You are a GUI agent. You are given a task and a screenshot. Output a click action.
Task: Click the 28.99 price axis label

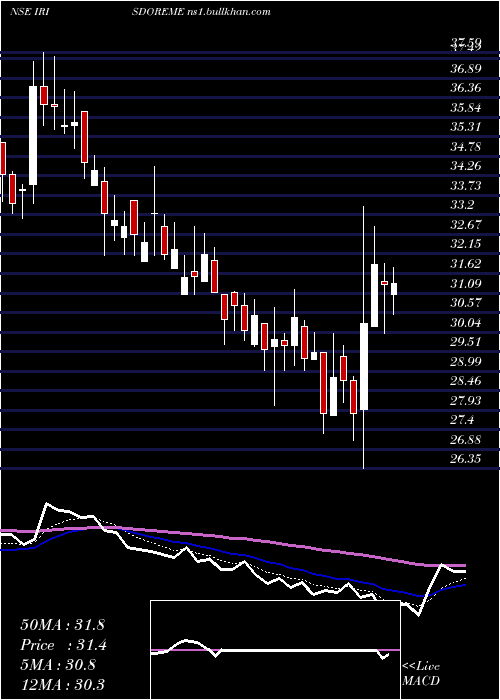(x=466, y=362)
